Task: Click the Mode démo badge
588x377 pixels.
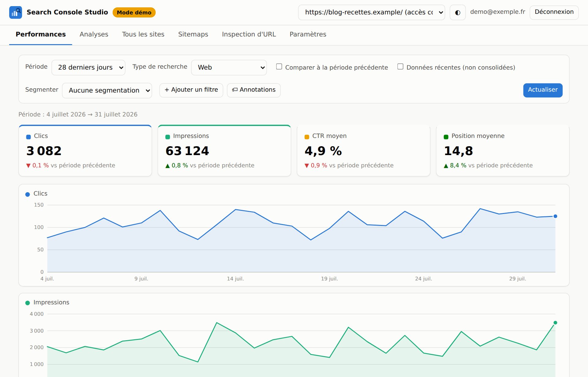Action: click(134, 13)
